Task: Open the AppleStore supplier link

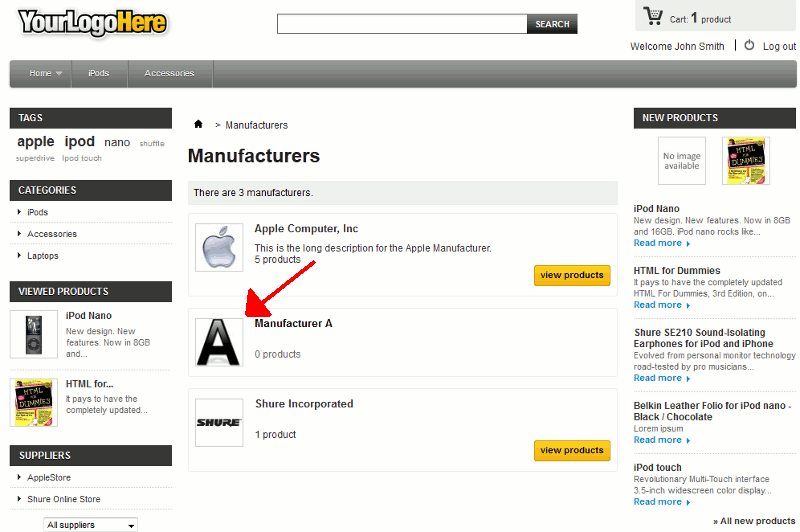Action: coord(49,477)
